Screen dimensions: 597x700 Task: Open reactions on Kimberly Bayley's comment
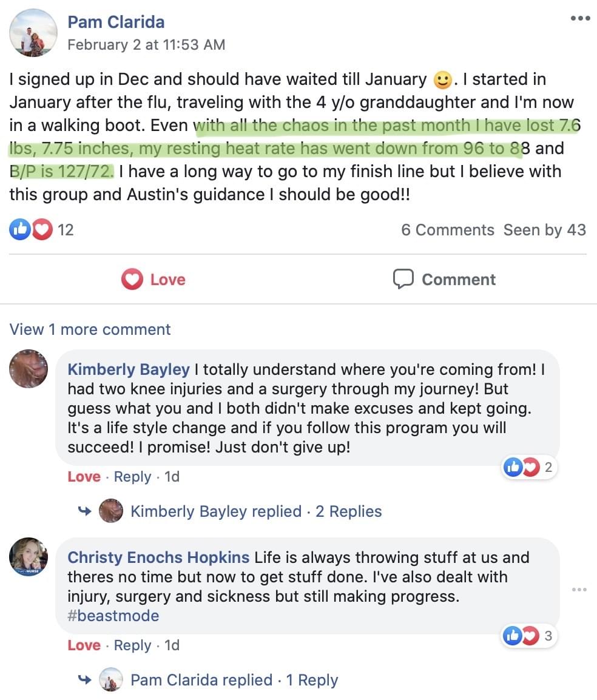529,467
